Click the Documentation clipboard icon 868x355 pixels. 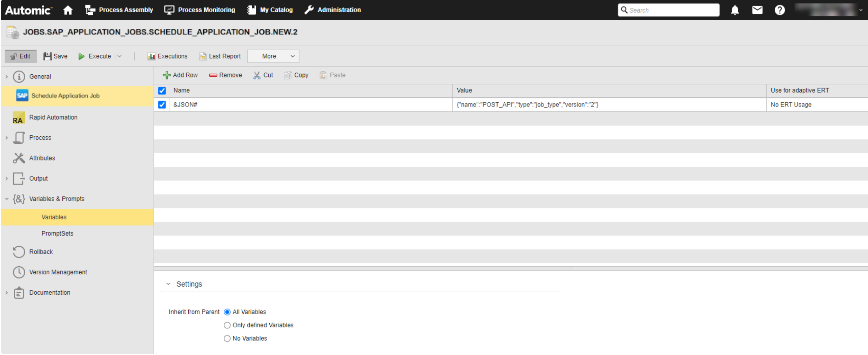[x=19, y=293]
